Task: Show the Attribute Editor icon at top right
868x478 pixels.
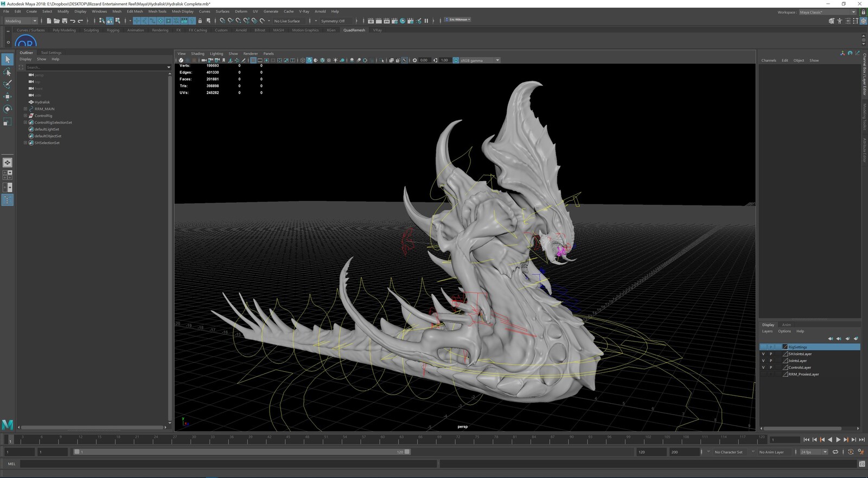Action: click(x=847, y=21)
